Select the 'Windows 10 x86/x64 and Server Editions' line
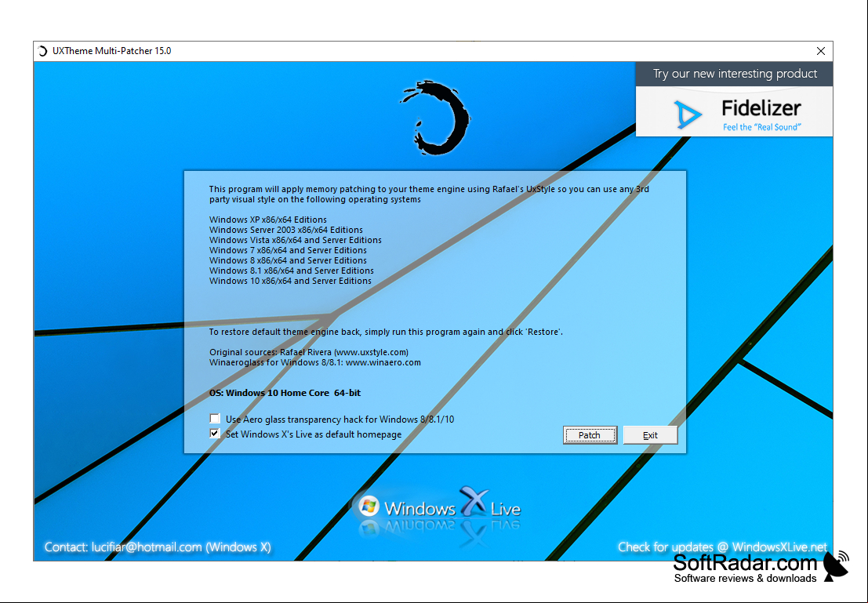This screenshot has height=603, width=868. 291,281
